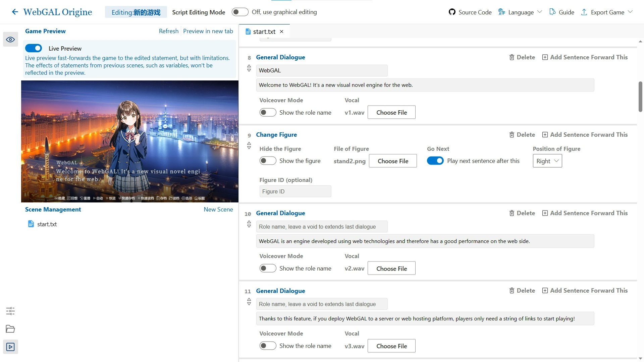Expand the Export Game dropdown chevron

[x=630, y=12]
